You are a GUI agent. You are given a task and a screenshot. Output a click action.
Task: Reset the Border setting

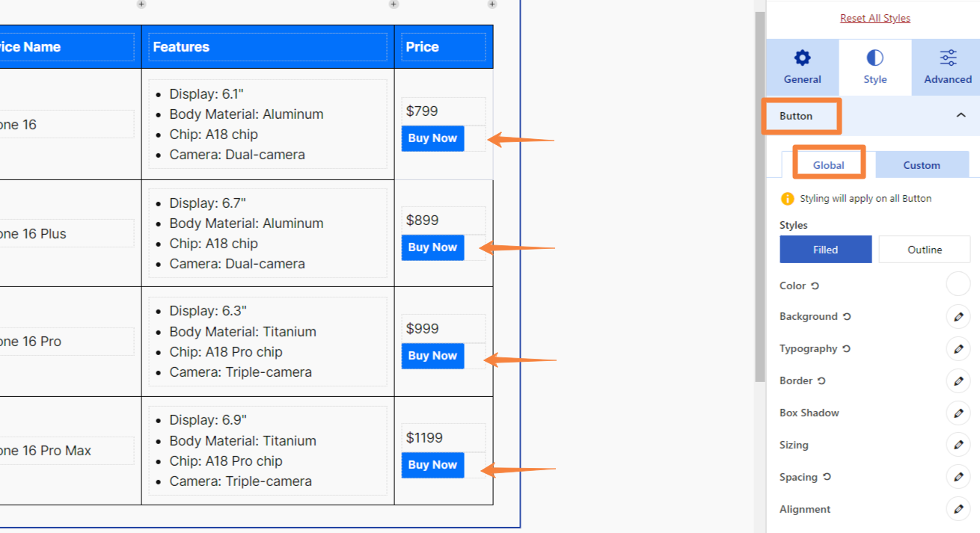(821, 381)
